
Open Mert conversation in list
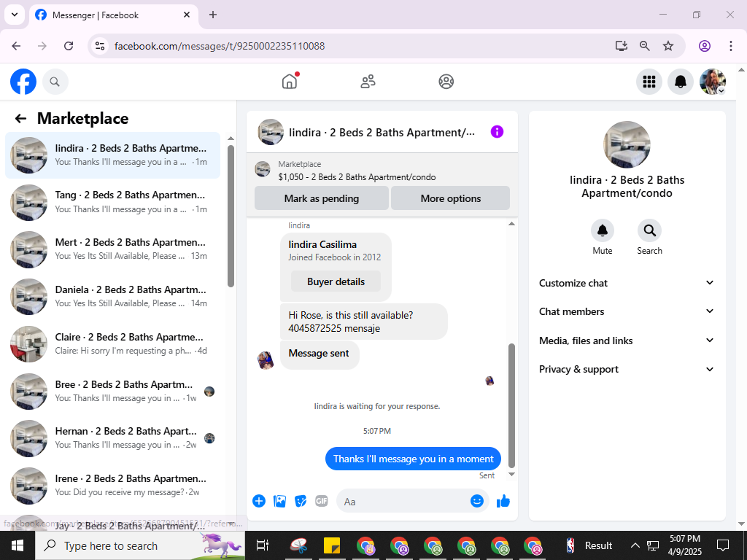[x=113, y=249]
